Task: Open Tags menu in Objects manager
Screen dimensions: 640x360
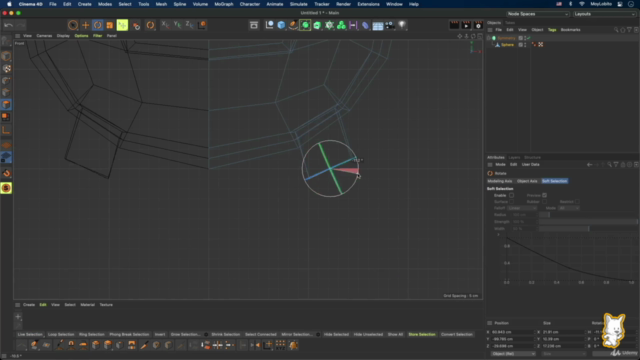Action: (552, 30)
